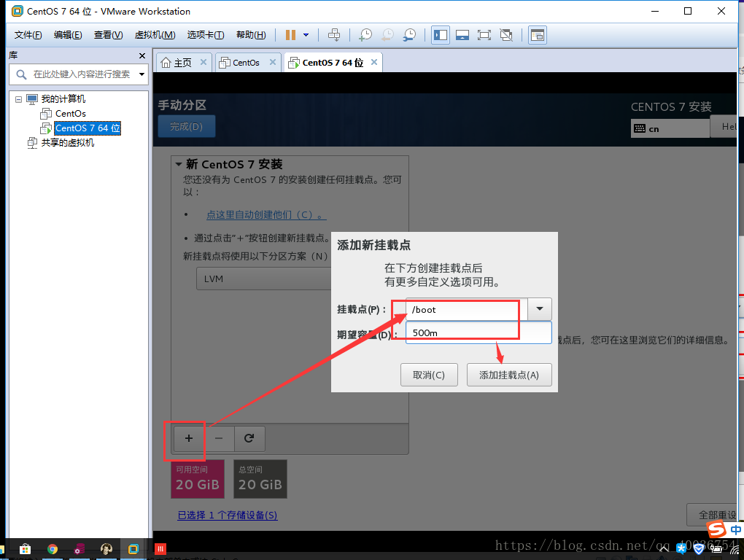
Task: Close the 主页 tab
Action: (203, 62)
